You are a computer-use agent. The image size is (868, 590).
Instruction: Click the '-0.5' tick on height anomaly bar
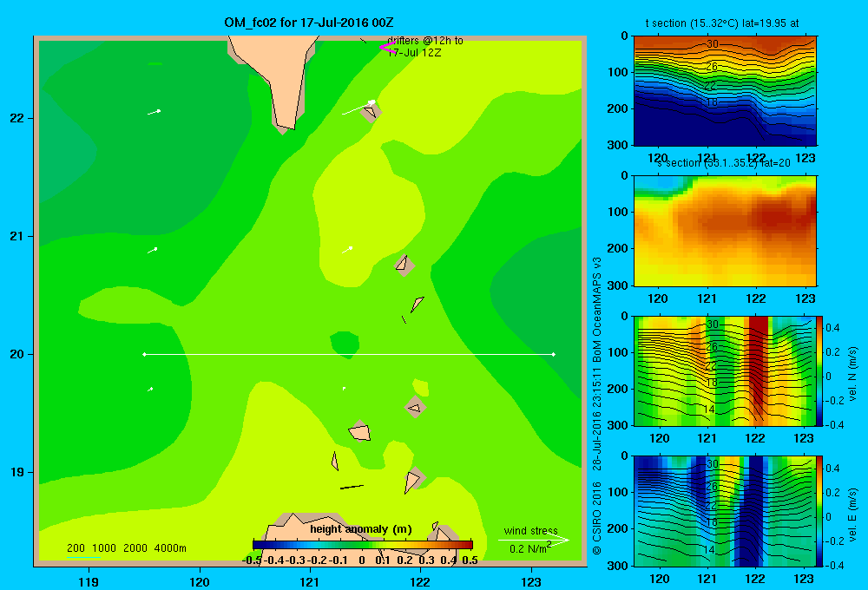pos(252,560)
